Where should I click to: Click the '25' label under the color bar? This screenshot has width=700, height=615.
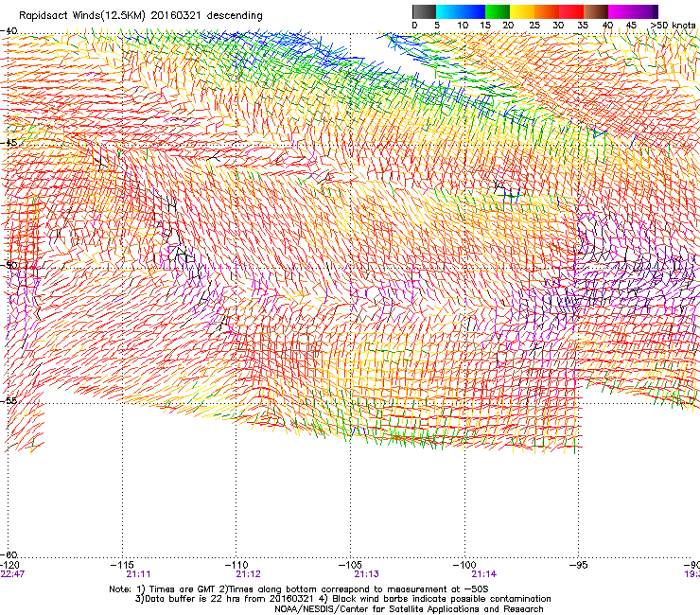[x=534, y=26]
